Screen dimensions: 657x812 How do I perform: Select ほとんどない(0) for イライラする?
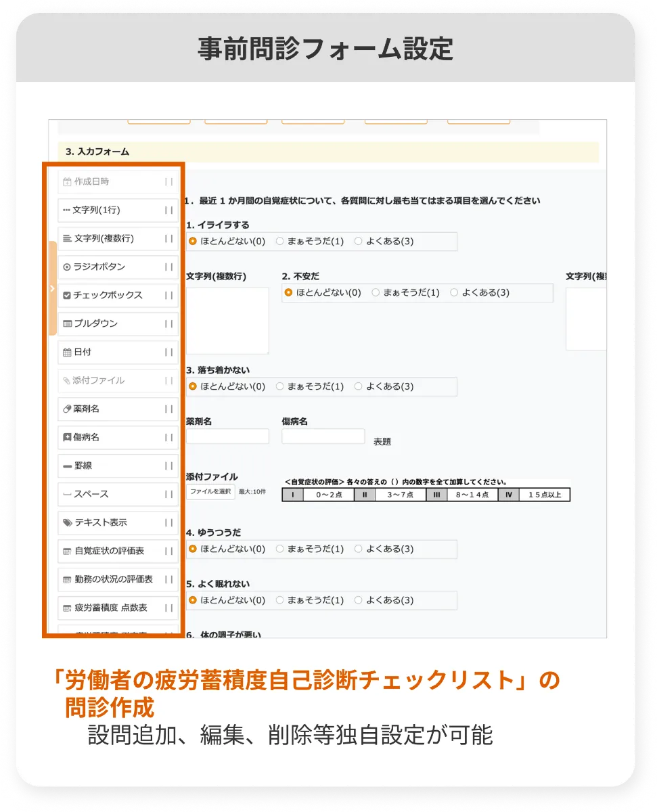pos(193,241)
